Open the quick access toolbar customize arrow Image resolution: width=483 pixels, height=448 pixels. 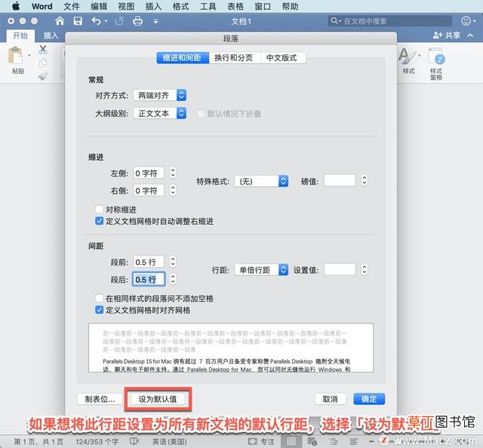(x=156, y=21)
